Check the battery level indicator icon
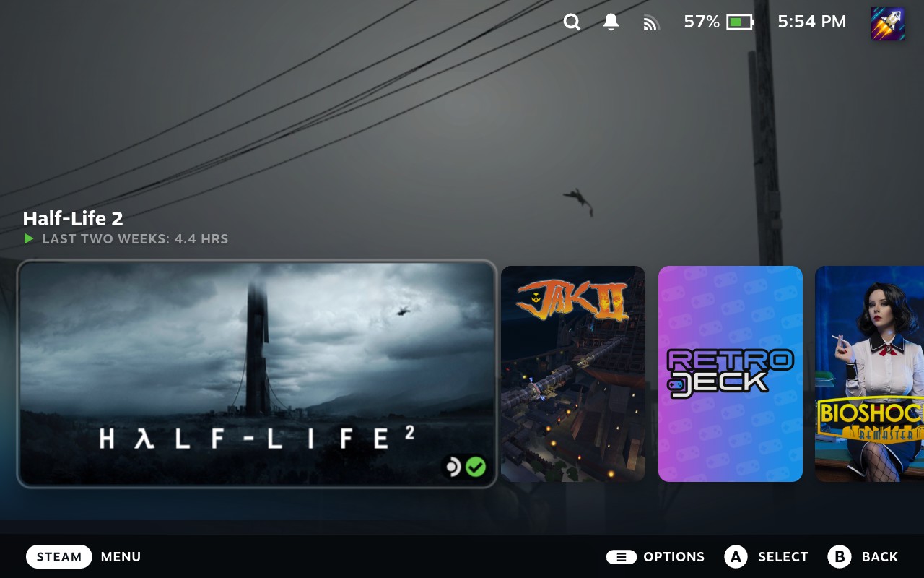 coord(739,22)
